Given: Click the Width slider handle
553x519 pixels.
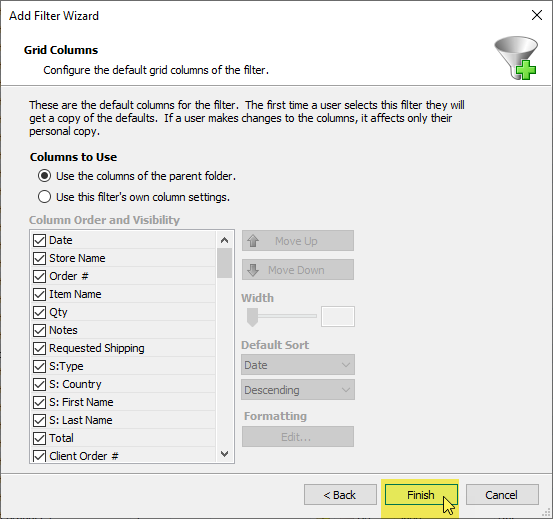Looking at the screenshot, I should (252, 317).
